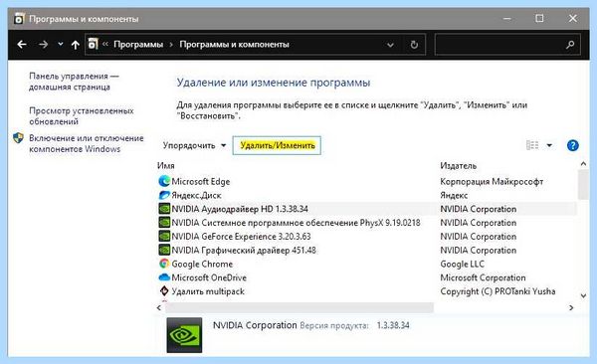The height and width of the screenshot is (364, 597).
Task: Select «NVIDIA Графический драйвер 451.48» text
Action: (x=244, y=251)
